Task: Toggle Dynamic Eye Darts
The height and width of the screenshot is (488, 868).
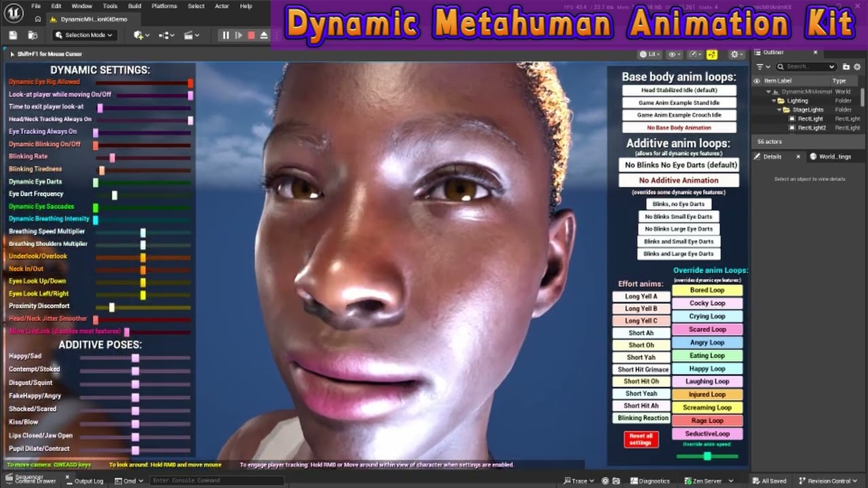Action: pos(96,182)
